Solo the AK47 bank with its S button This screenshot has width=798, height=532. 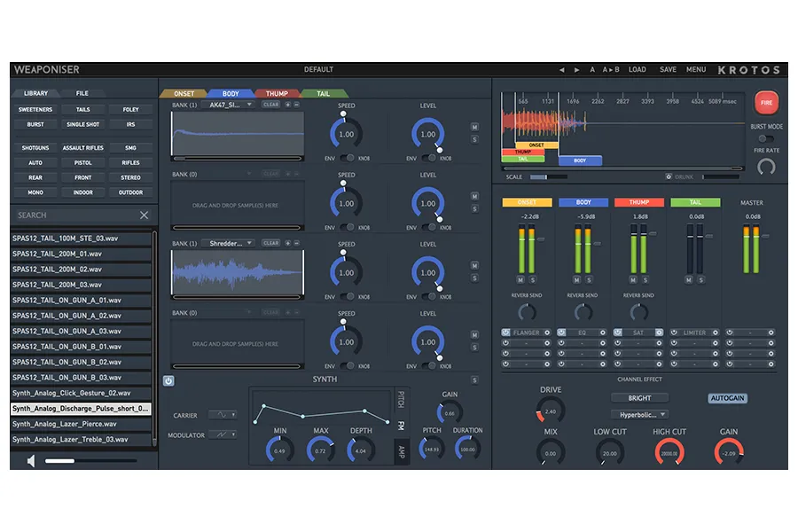474,139
